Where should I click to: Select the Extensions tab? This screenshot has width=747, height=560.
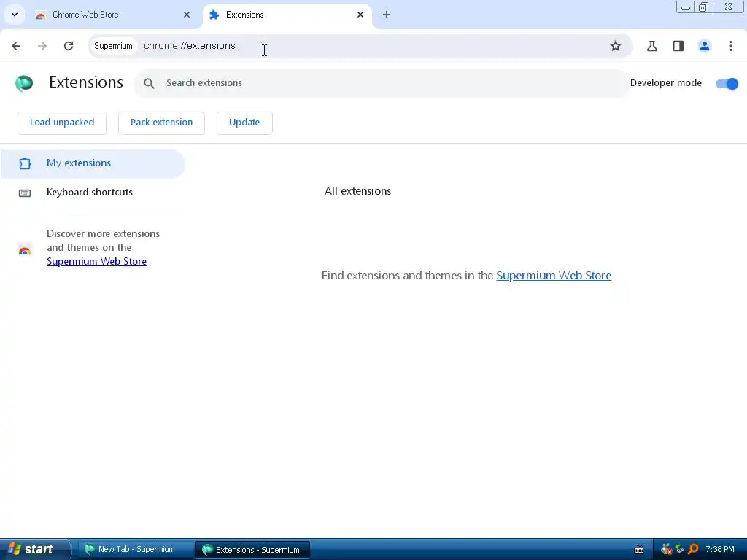(287, 15)
